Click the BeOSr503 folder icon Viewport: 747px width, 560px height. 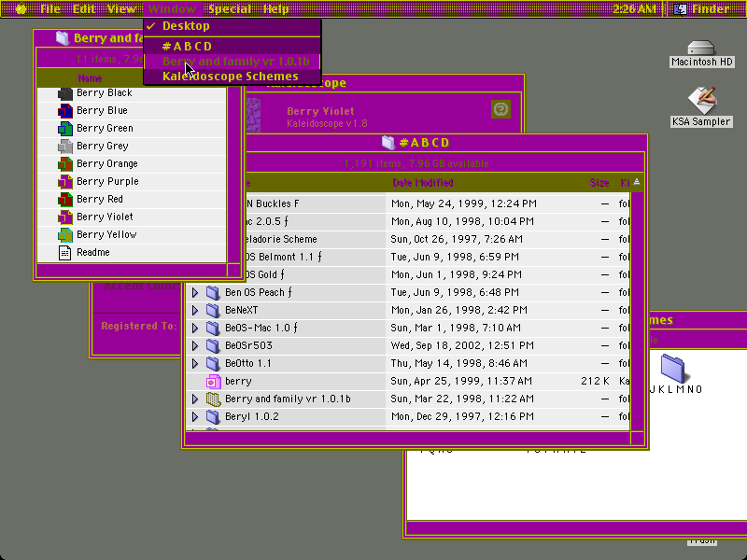coord(213,345)
